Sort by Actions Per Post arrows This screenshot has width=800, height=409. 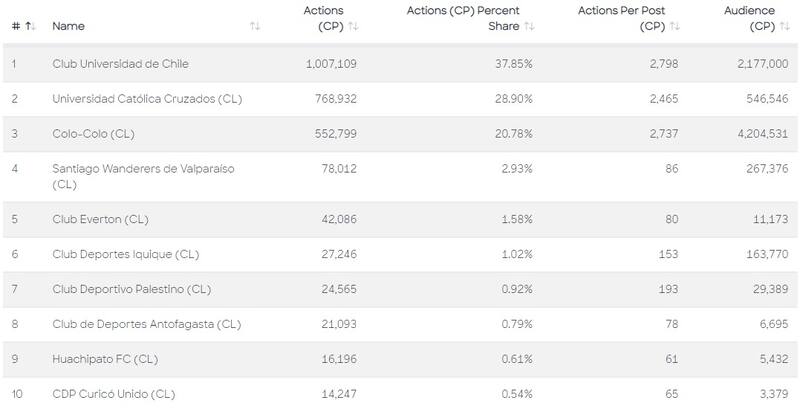click(x=675, y=26)
